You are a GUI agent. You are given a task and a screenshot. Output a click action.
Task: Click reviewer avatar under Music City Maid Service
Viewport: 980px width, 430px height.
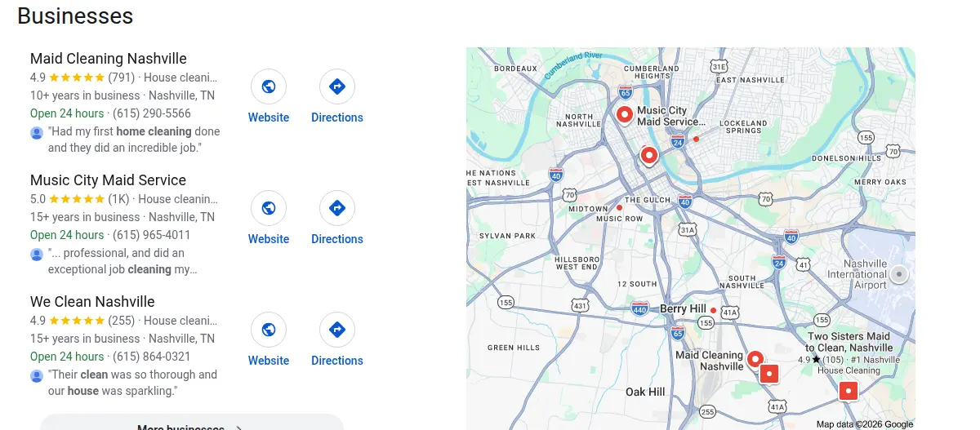37,255
